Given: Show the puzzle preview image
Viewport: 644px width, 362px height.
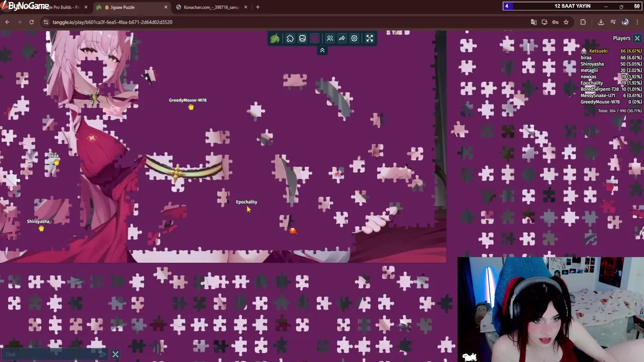Looking at the screenshot, I should point(302,38).
